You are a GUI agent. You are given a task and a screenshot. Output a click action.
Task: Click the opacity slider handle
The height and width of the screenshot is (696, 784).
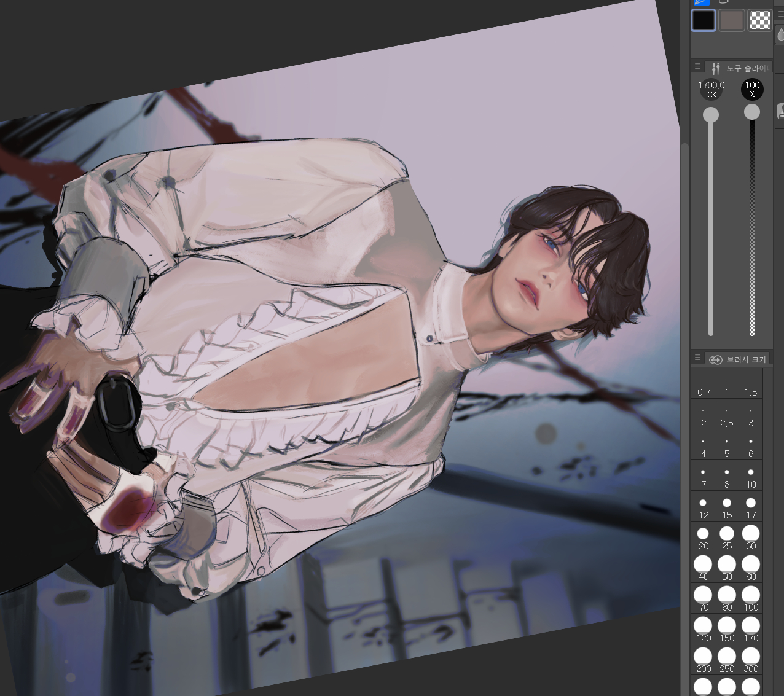[x=752, y=112]
